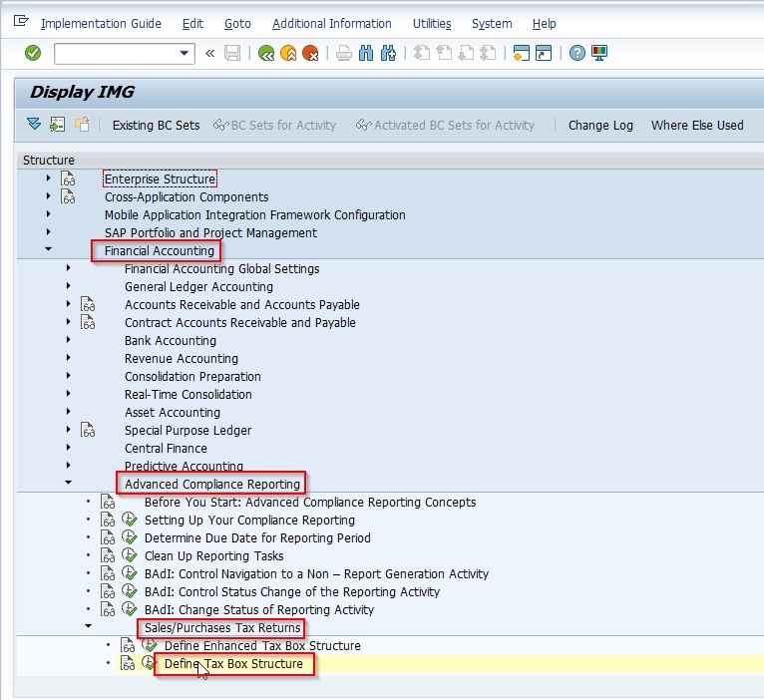Open the Edit menu

click(192, 23)
